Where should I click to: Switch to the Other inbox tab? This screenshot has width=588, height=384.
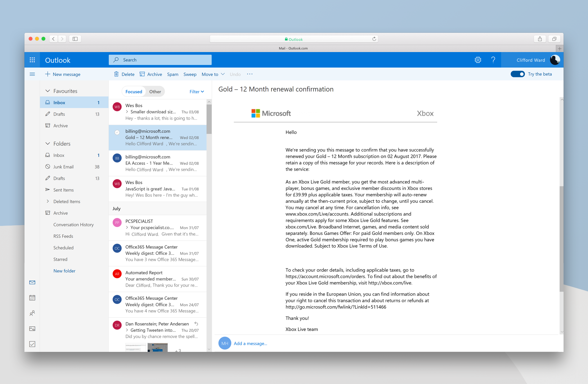point(155,92)
